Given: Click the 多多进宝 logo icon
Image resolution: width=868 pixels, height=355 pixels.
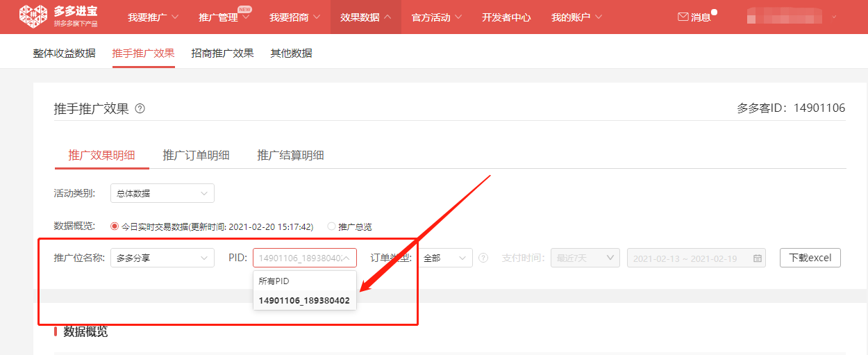Looking at the screenshot, I should (33, 17).
